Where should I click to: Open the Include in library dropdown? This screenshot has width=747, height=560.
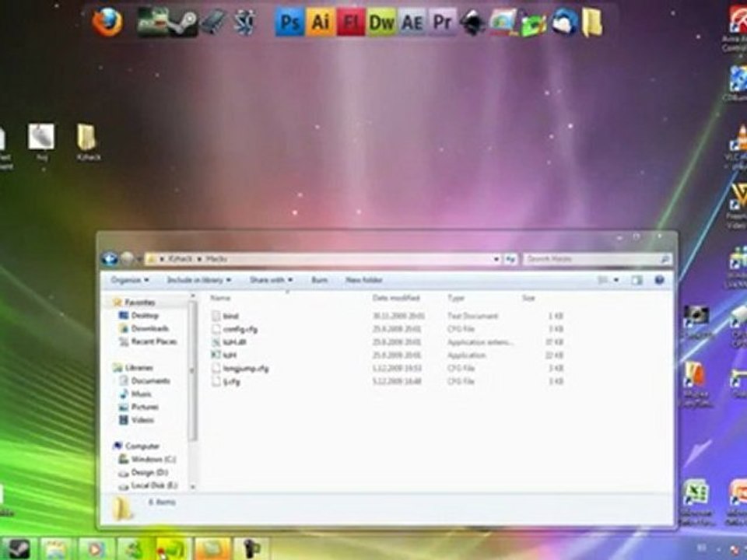coord(198,280)
